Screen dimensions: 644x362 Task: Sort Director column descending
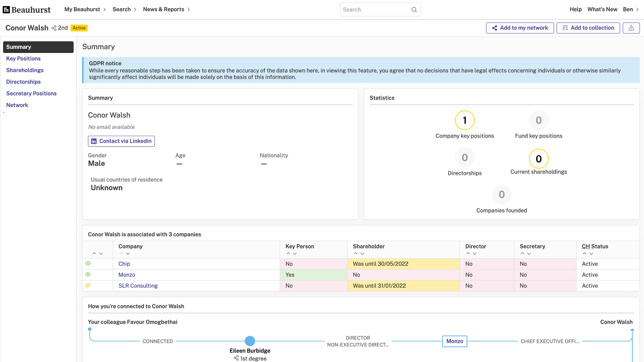click(475, 254)
